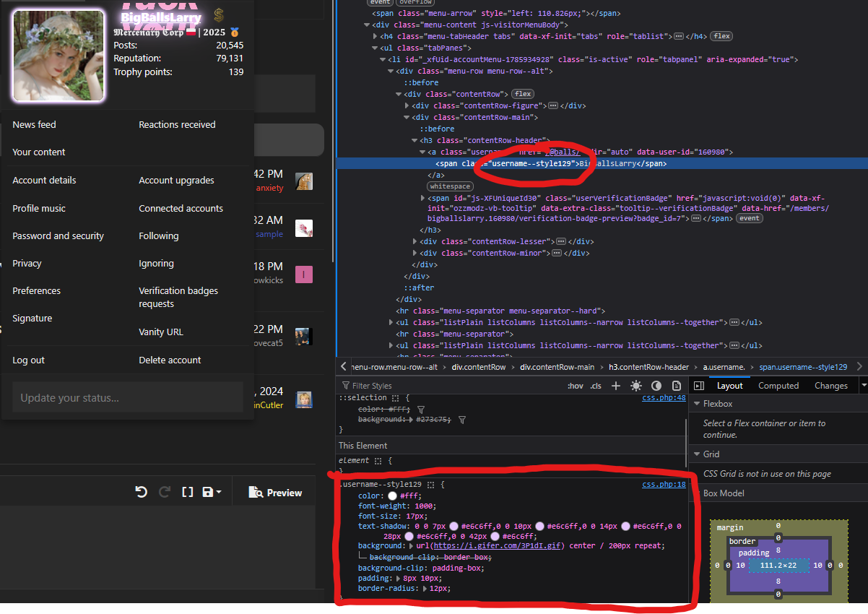Click the breadcrumb scroll right arrow
Viewport: 868px width, 614px height.
click(859, 367)
